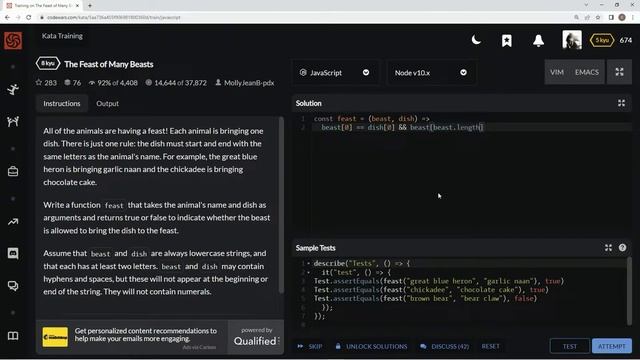Submit solution with ATTEMPT button

click(x=611, y=346)
